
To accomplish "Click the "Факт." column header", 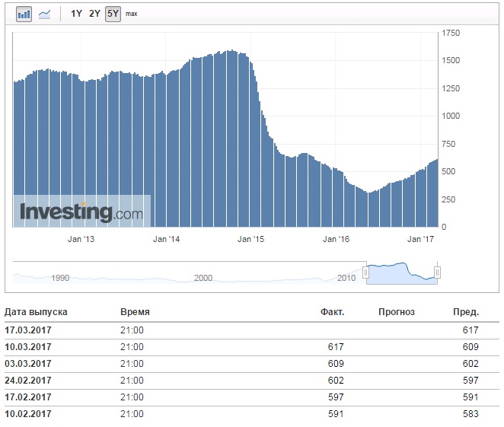I will [x=332, y=312].
